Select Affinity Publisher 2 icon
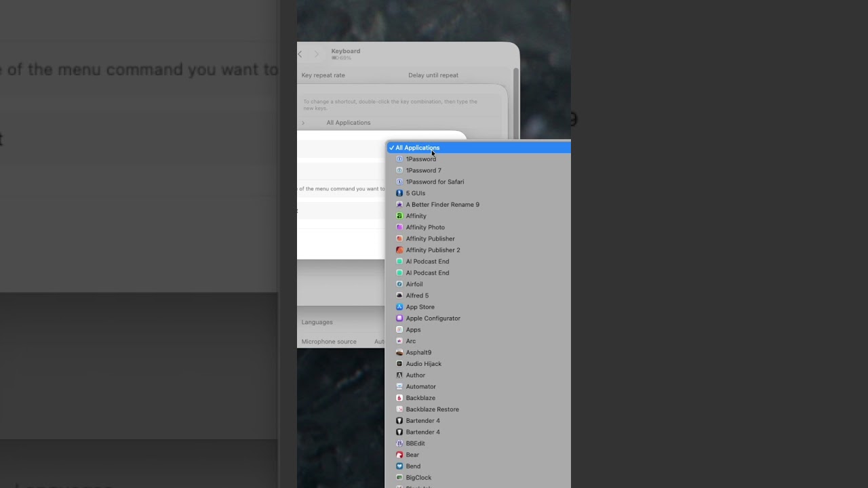The image size is (868, 488). [399, 250]
